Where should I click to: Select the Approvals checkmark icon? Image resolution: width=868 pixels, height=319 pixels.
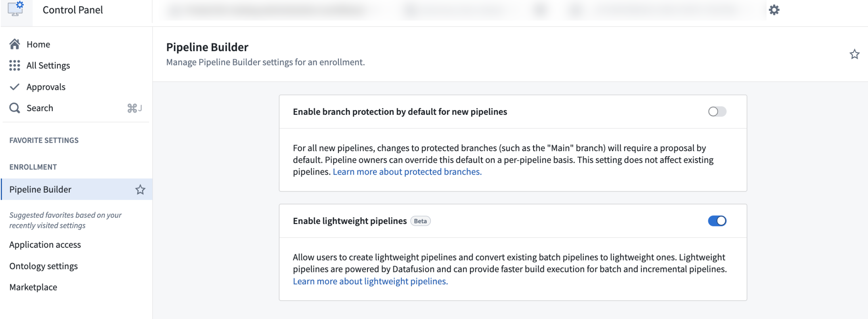[x=15, y=86]
